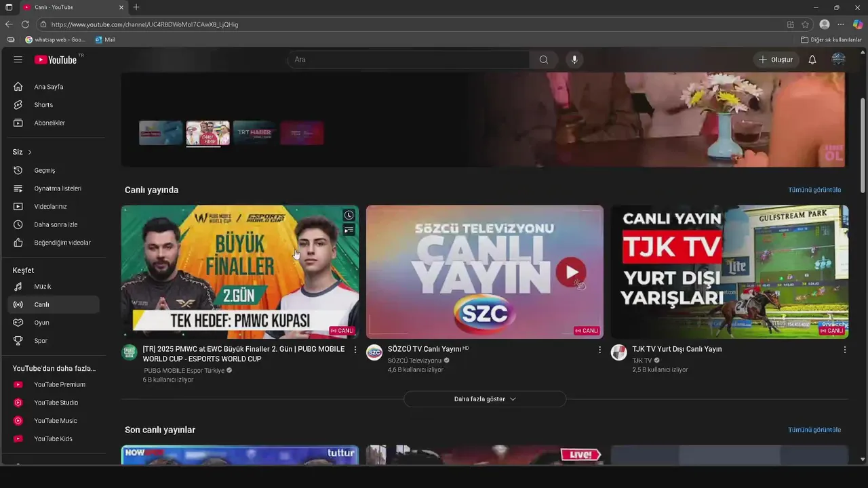Screen dimensions: 868x488
Task: Focus the Ara search field
Action: click(409, 60)
